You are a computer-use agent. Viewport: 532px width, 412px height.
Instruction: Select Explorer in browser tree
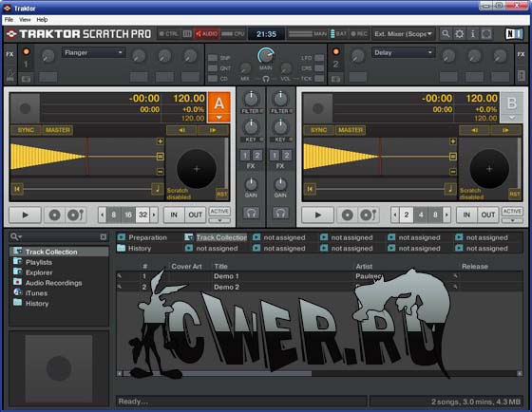tap(39, 272)
